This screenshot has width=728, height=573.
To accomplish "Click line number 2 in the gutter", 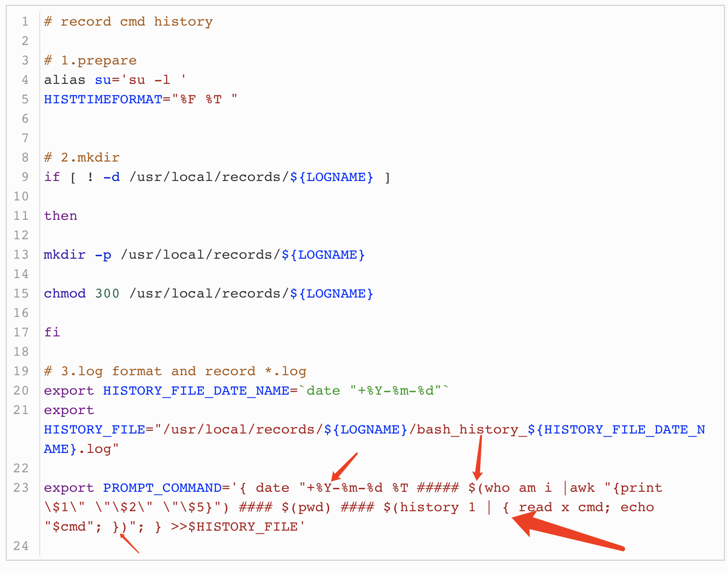I will [25, 41].
